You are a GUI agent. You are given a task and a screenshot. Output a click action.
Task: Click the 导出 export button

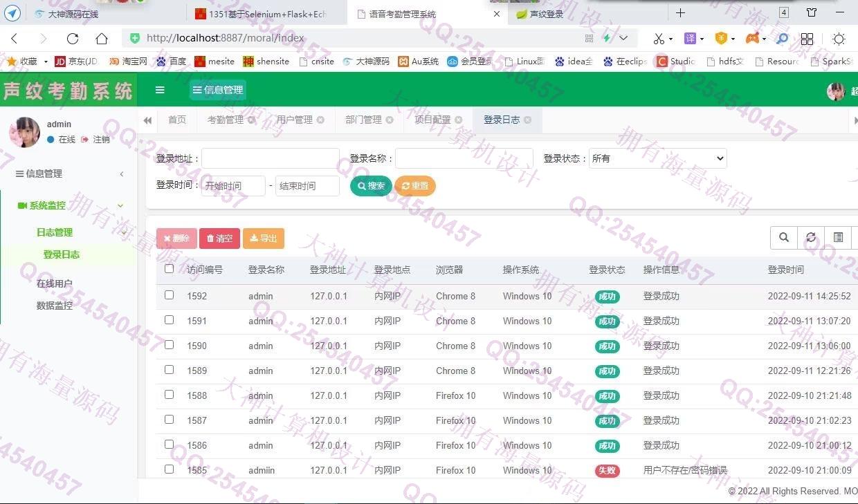click(263, 239)
